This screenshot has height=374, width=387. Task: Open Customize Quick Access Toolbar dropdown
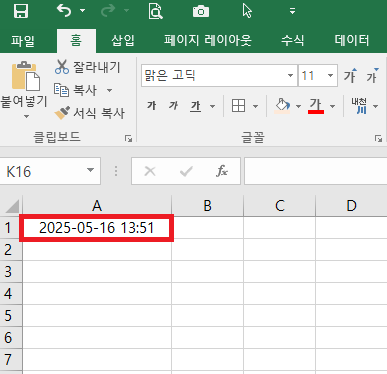(292, 11)
